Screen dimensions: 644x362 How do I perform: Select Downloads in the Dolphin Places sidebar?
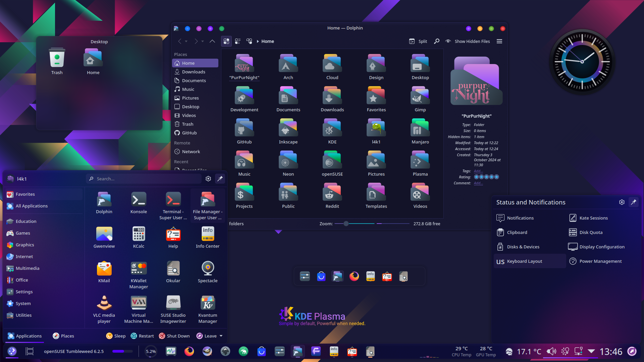pyautogui.click(x=195, y=72)
